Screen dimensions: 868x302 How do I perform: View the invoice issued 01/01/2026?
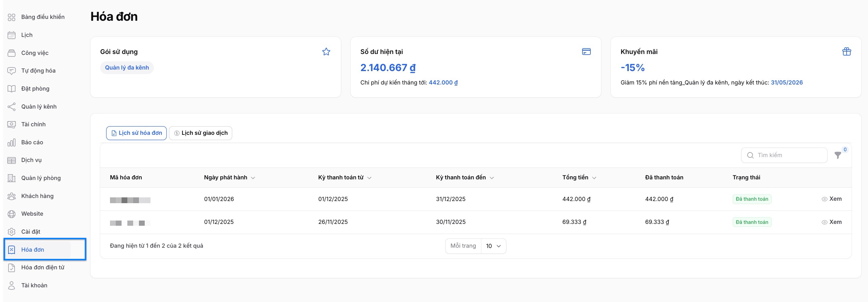tap(832, 199)
